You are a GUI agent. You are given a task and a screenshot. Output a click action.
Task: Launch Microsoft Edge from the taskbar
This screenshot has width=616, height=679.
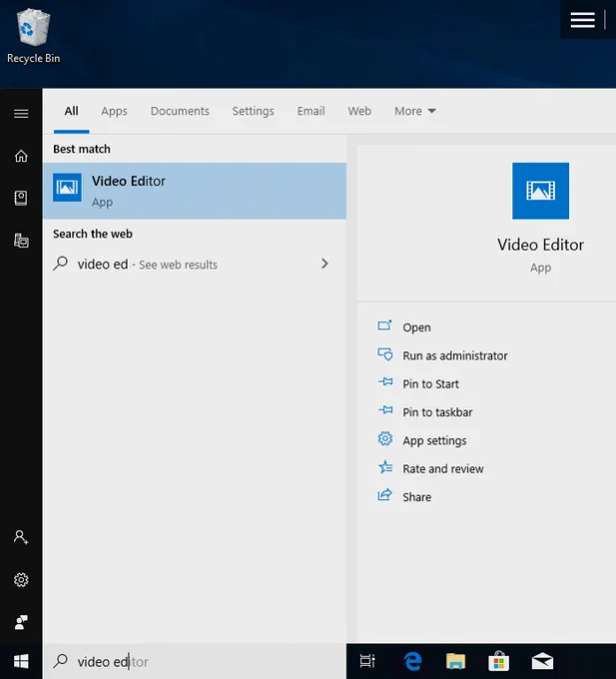[412, 661]
